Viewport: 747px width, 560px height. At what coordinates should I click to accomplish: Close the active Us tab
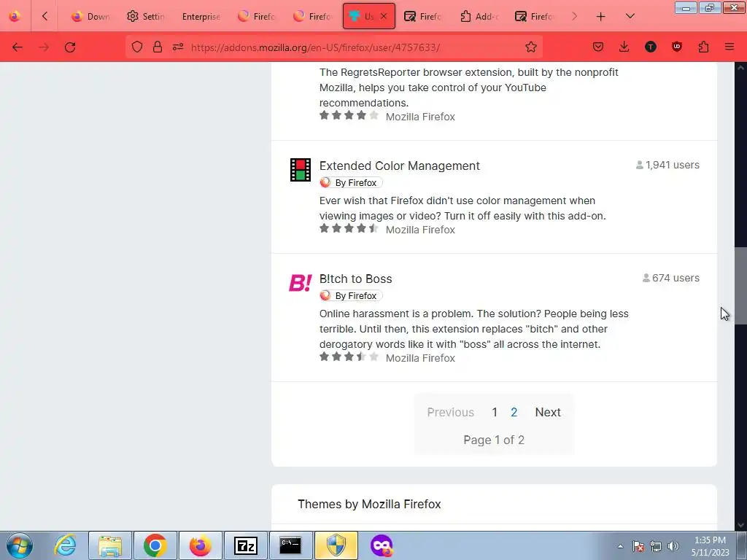[384, 16]
